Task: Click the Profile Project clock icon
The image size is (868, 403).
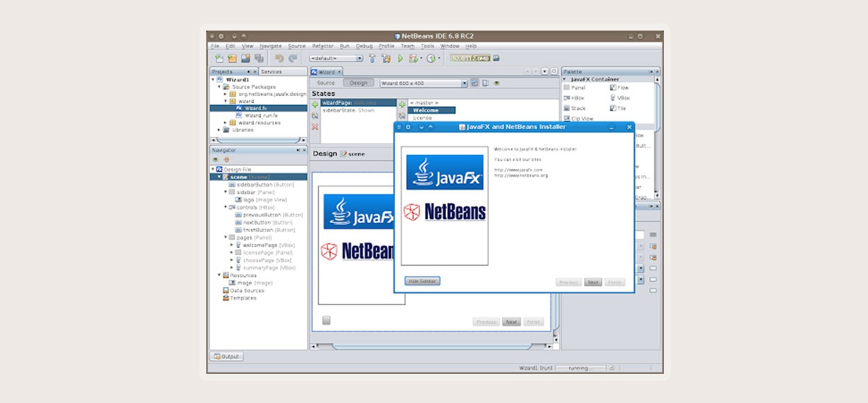Action: coord(431,58)
